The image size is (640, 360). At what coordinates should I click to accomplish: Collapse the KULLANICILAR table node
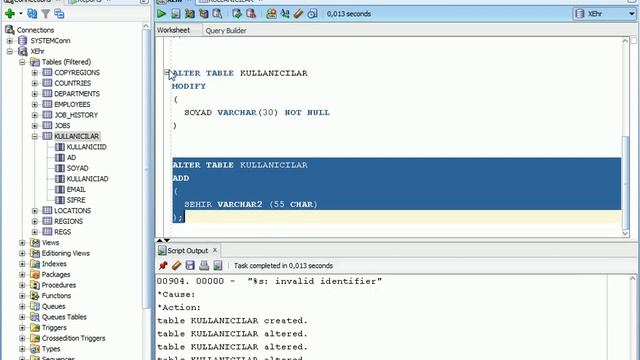35,136
